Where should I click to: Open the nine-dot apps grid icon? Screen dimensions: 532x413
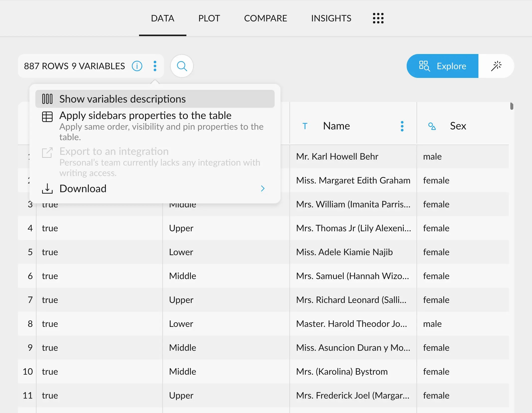[378, 18]
